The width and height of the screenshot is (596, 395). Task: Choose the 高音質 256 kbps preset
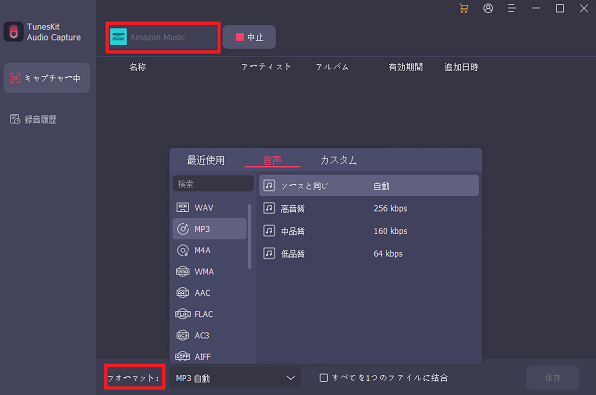369,208
